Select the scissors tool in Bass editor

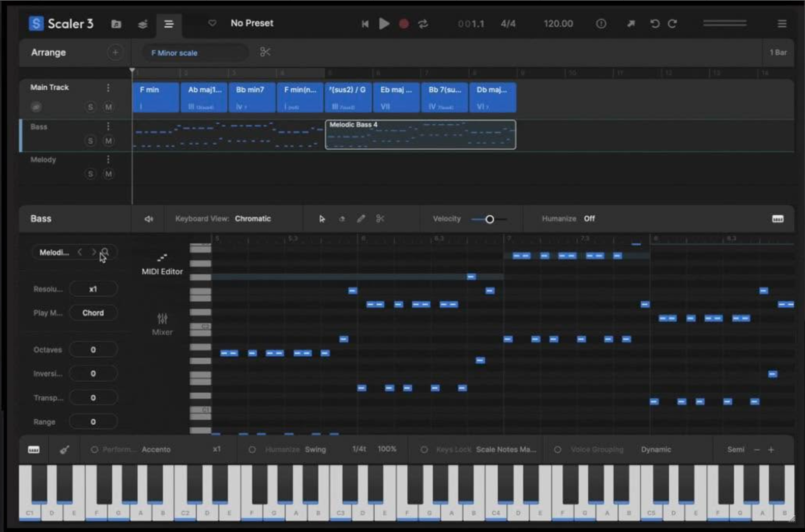(380, 219)
